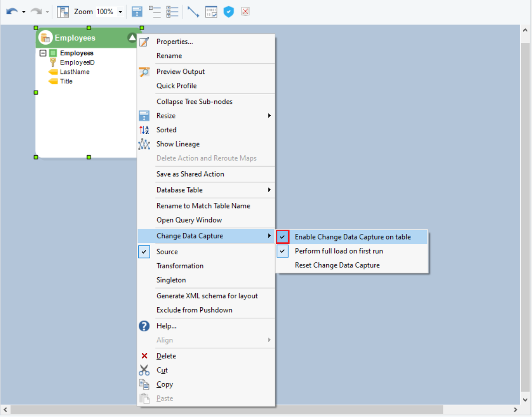Click the red X icon in toolbar
Image resolution: width=532 pixels, height=417 pixels.
tap(245, 12)
